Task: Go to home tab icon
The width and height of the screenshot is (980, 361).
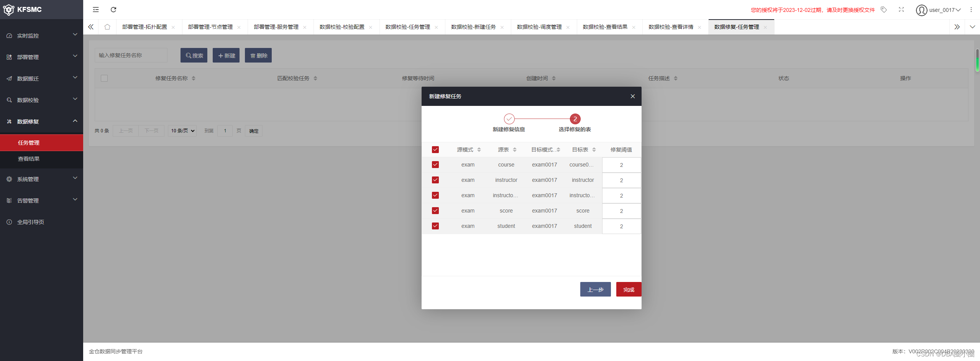Action: [x=107, y=27]
